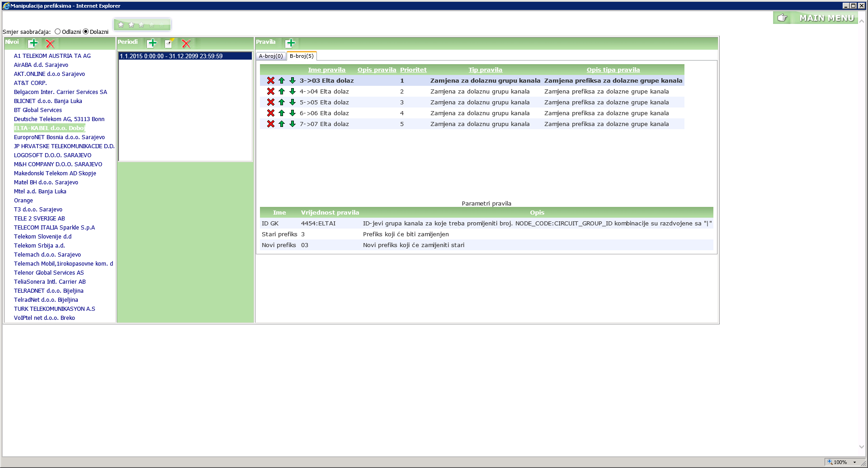Select Mtel a.d. Banja Luka
This screenshot has height=468, width=868.
(40, 192)
